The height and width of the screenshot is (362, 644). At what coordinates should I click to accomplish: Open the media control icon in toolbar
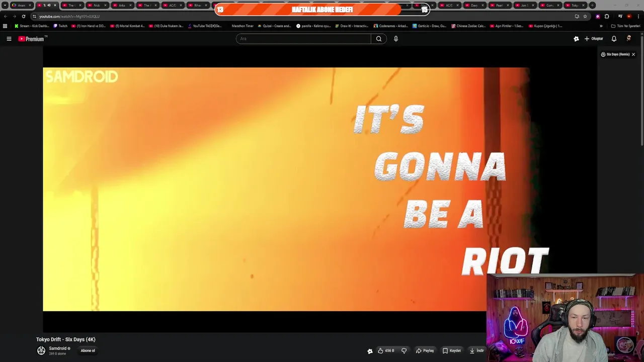(x=620, y=16)
